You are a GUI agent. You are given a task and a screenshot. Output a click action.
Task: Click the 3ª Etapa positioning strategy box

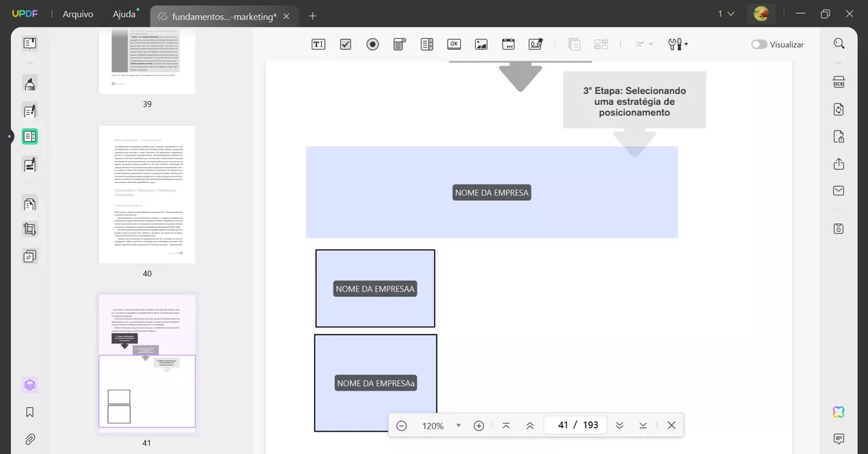point(634,100)
